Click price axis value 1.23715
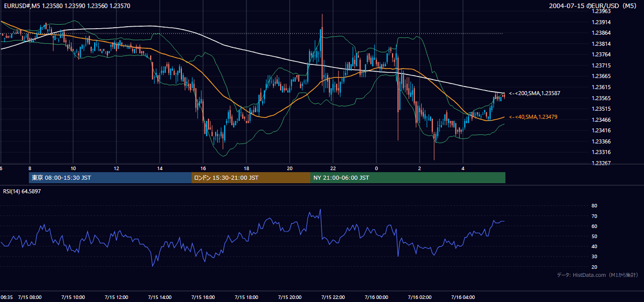Screen dimensions: 644x302 coord(602,65)
